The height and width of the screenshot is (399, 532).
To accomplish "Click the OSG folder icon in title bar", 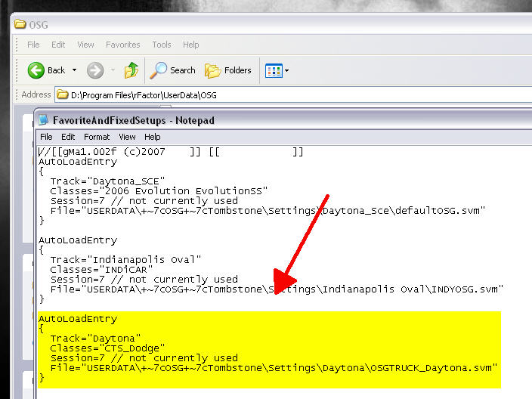I will 20,24.
